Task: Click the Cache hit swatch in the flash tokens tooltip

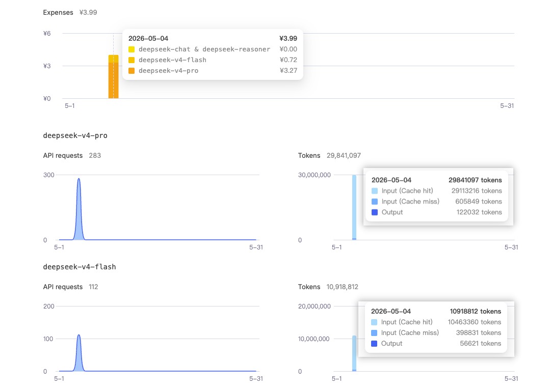Action: [374, 322]
